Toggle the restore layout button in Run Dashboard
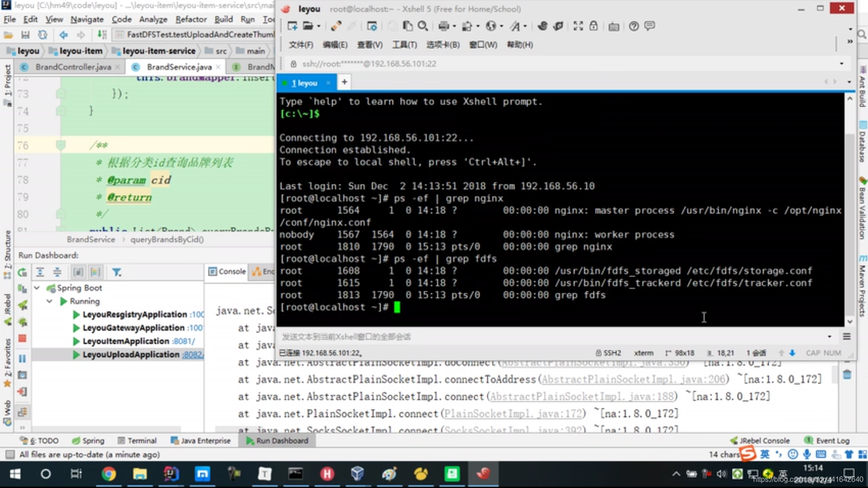 [x=22, y=412]
